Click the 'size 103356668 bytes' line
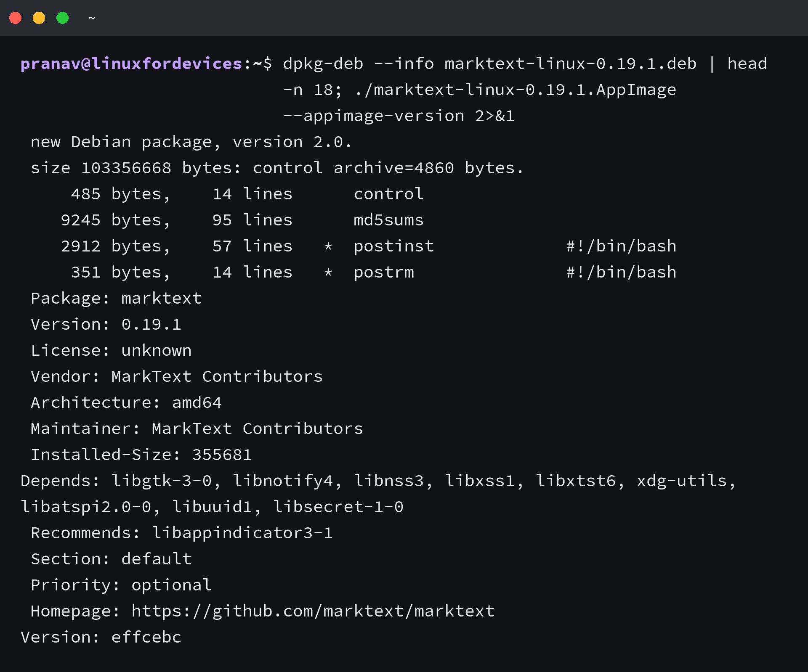The image size is (808, 672). pyautogui.click(x=277, y=168)
